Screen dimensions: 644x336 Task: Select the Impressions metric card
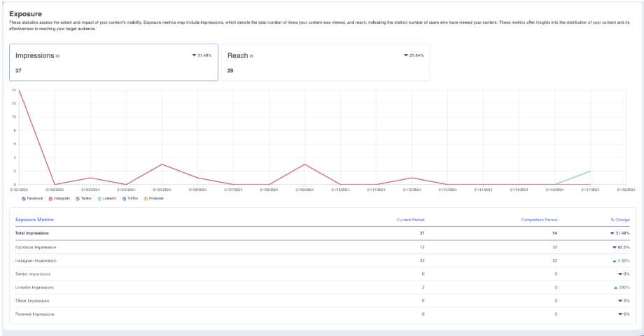(x=113, y=63)
